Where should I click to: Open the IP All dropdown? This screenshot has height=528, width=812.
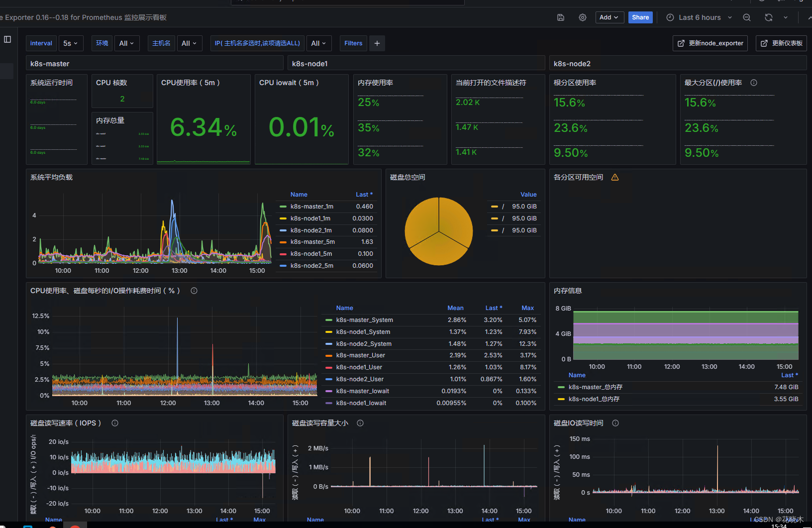(319, 43)
